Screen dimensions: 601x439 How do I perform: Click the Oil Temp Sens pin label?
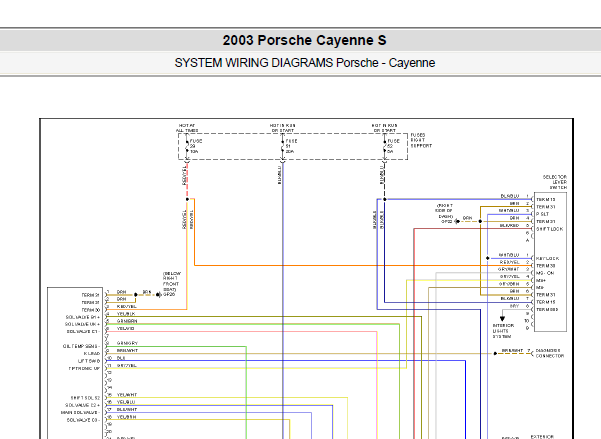tap(81, 346)
